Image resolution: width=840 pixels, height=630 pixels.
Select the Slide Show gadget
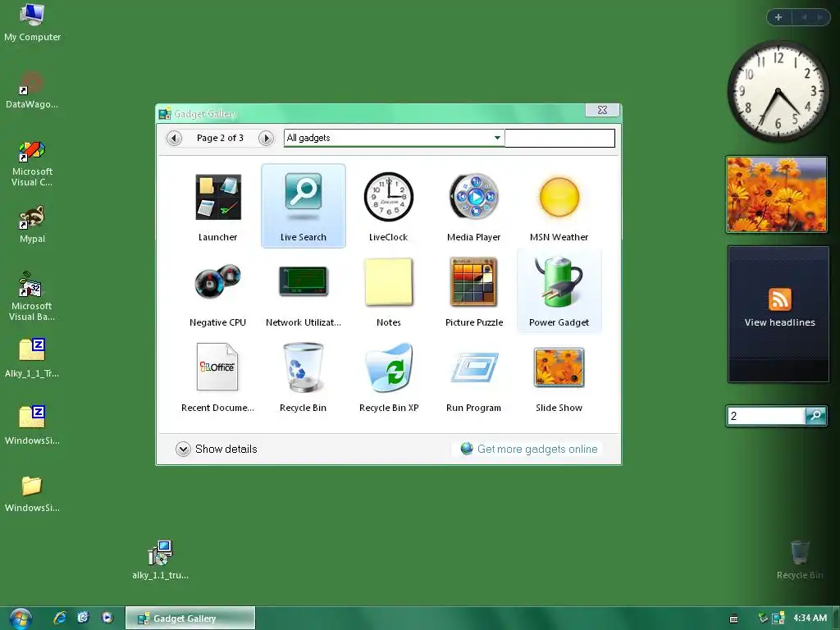click(x=559, y=367)
